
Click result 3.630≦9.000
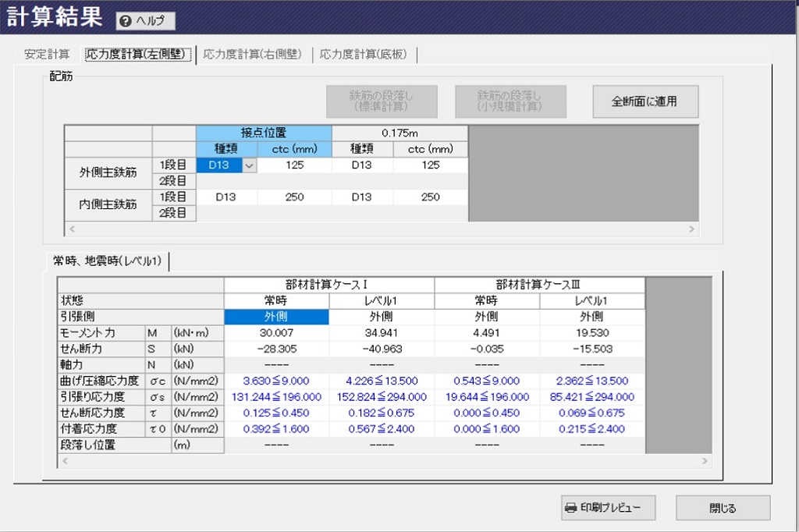[x=276, y=381]
